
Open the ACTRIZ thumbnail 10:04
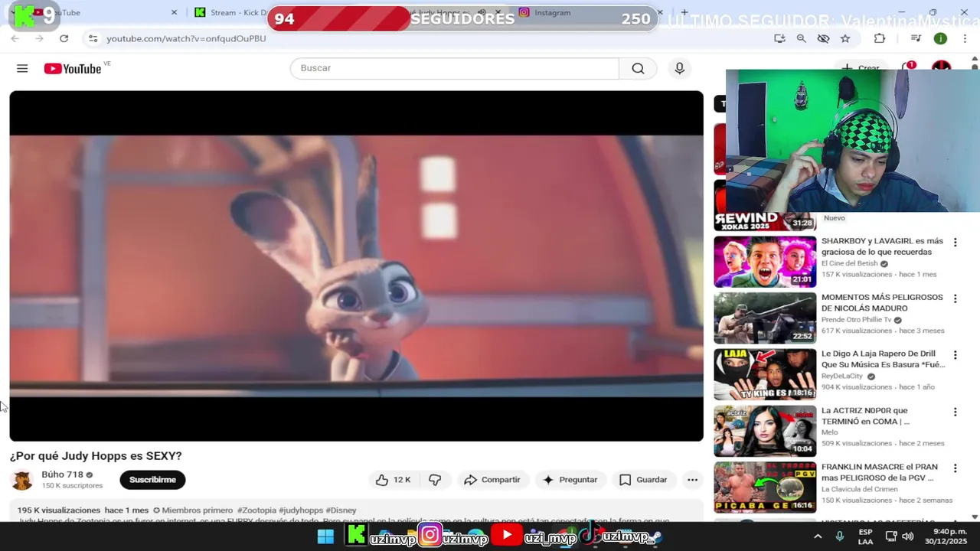[765, 431]
